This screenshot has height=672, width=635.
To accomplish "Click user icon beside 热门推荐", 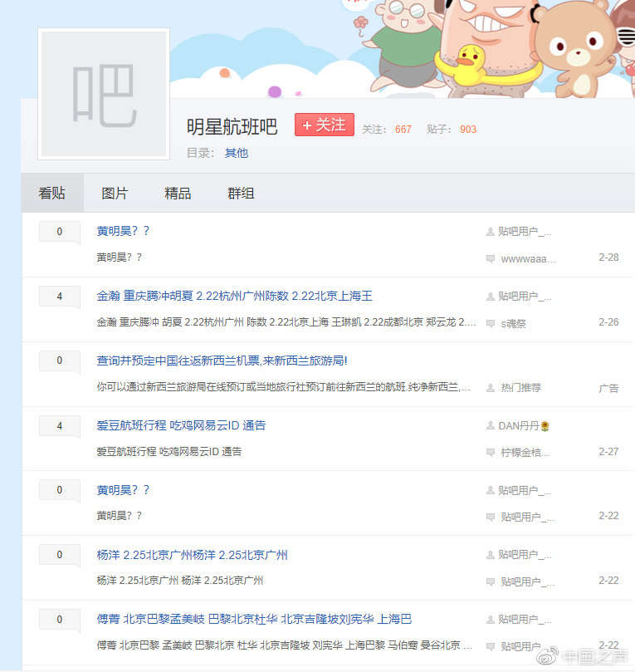I will click(491, 388).
